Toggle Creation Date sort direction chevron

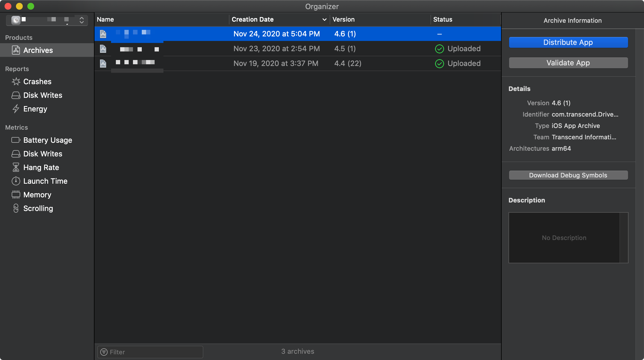(x=324, y=20)
